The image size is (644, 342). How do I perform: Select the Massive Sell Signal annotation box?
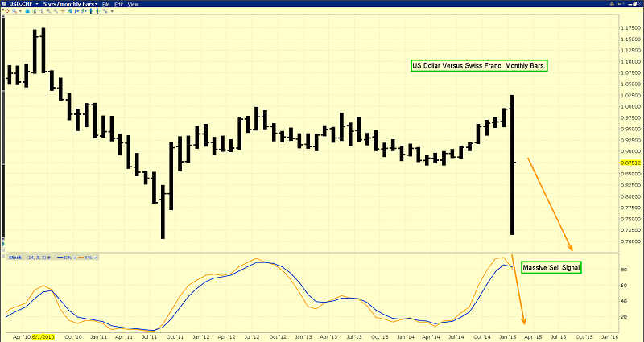pos(551,266)
